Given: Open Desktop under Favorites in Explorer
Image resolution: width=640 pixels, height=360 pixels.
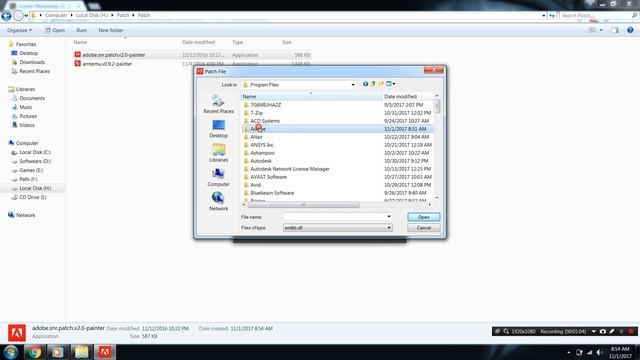Looking at the screenshot, I should click(28, 53).
